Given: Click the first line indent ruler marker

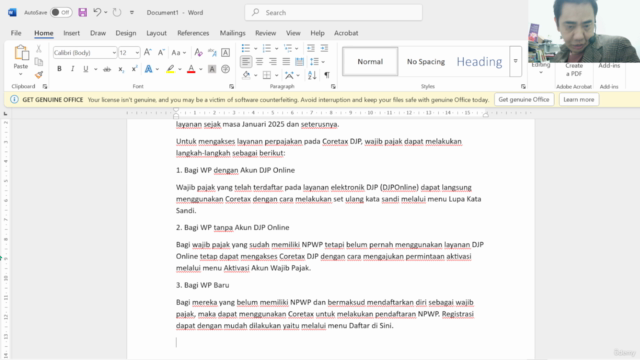Looking at the screenshot, I should [x=176, y=109].
